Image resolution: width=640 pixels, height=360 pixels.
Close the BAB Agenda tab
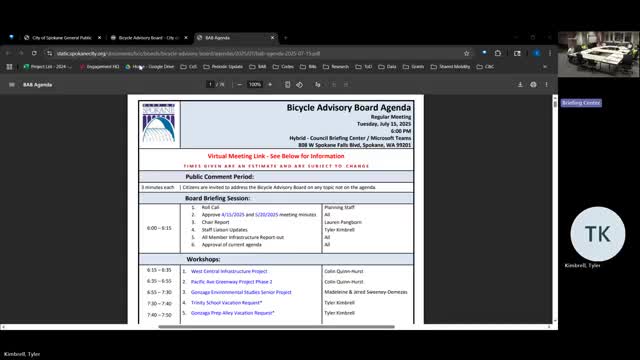(273, 38)
